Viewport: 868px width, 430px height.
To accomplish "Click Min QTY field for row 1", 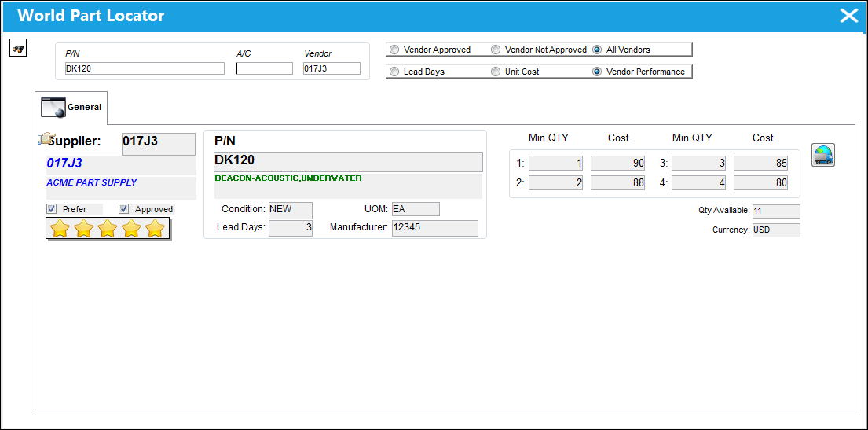I will click(556, 164).
